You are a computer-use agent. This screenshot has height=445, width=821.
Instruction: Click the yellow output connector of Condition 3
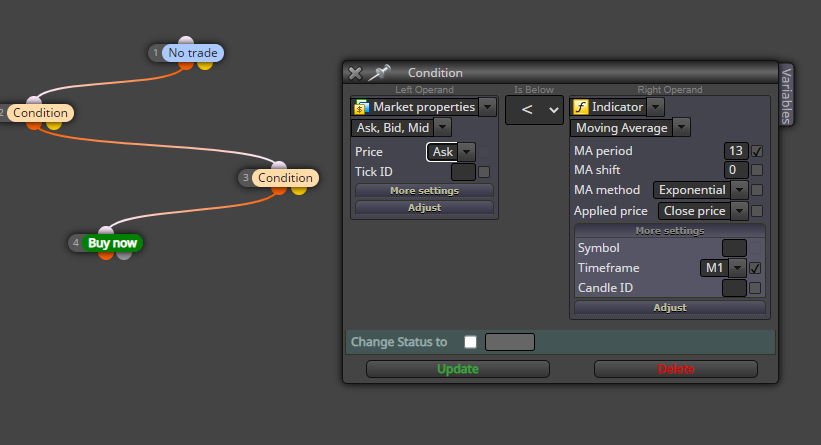[299, 190]
